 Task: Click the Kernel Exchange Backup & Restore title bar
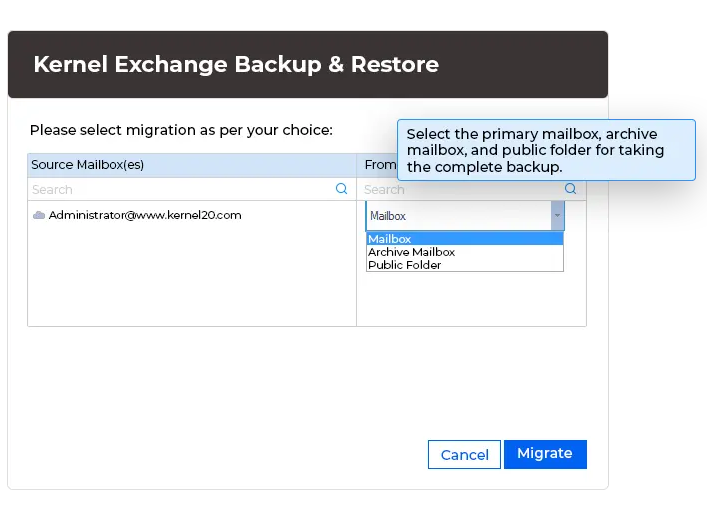click(x=307, y=65)
